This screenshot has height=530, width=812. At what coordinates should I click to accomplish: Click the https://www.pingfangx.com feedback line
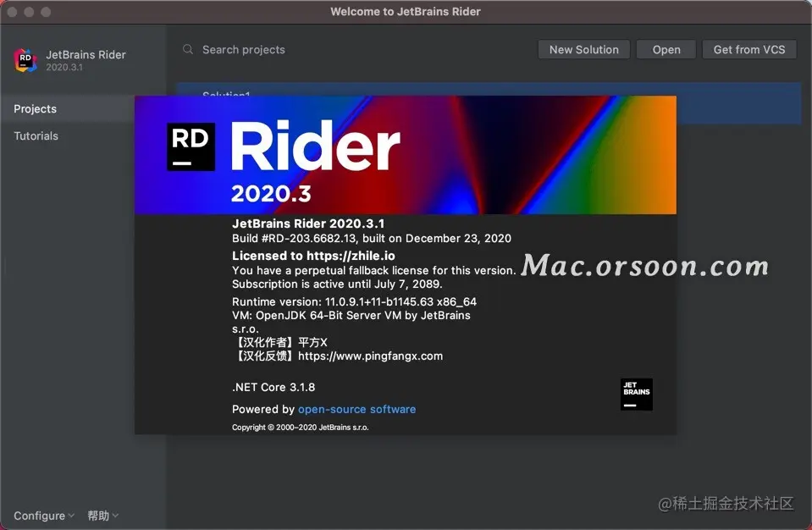(340, 356)
